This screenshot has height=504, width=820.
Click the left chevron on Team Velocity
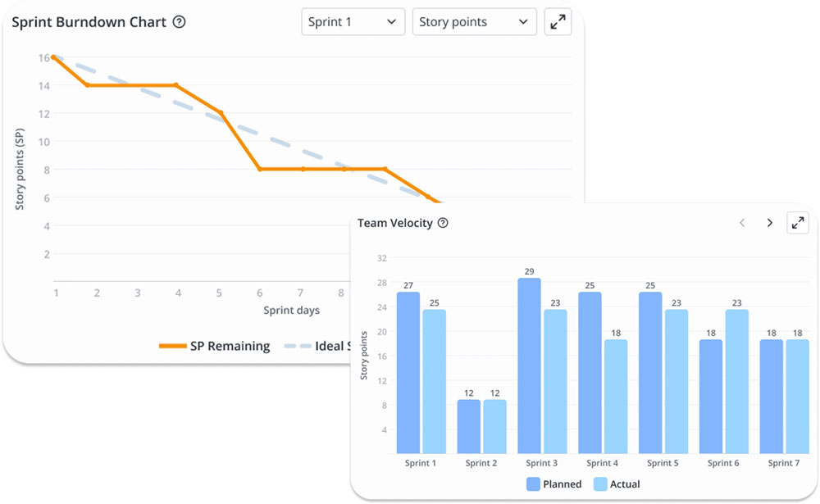[742, 222]
